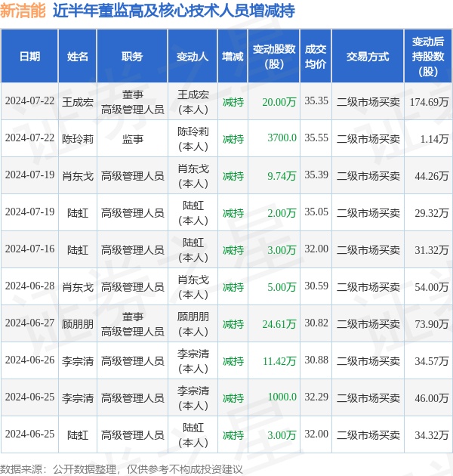The image size is (453, 476).
Task: Click date 2024-06-27
Action: 29,323
